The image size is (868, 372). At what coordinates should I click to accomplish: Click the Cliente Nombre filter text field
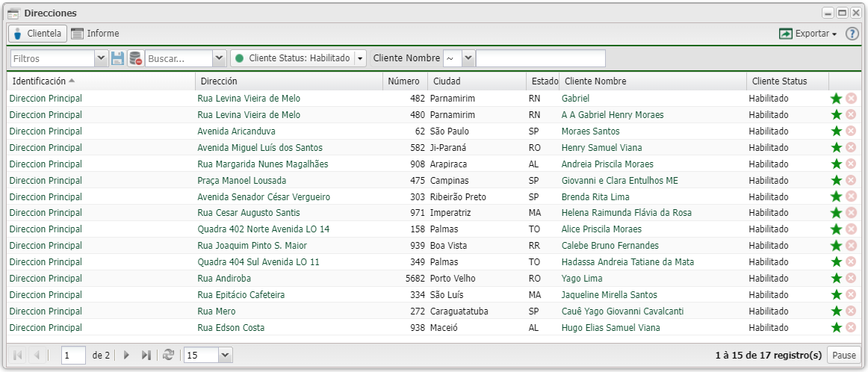(x=540, y=58)
